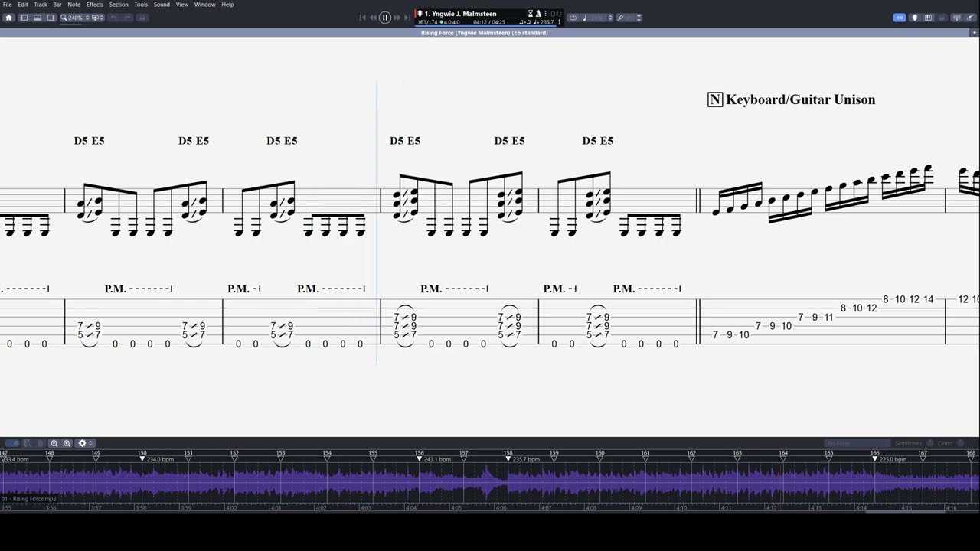This screenshot has height=551, width=980.
Task: Click the Home icon in toolbar
Action: pos(9,18)
